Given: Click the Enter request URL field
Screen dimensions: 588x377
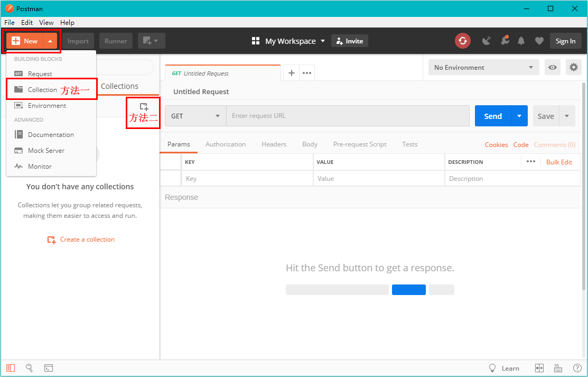Looking at the screenshot, I should [x=348, y=116].
